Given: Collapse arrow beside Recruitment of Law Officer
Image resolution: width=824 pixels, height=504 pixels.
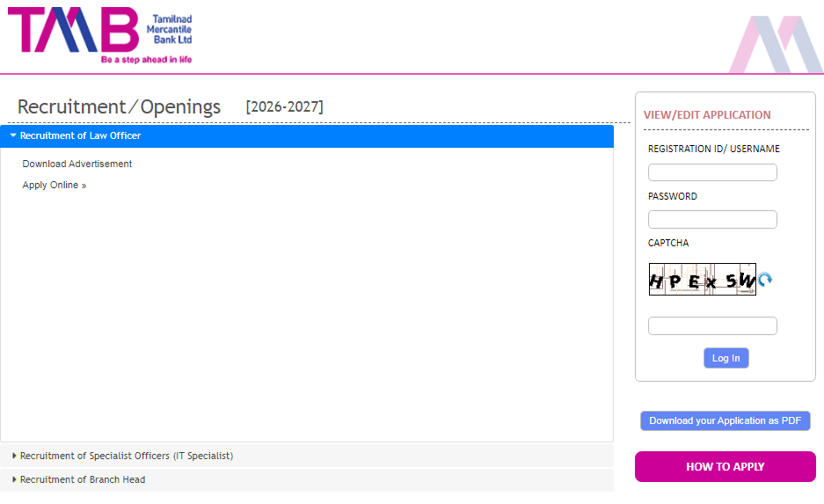Looking at the screenshot, I should (x=13, y=135).
